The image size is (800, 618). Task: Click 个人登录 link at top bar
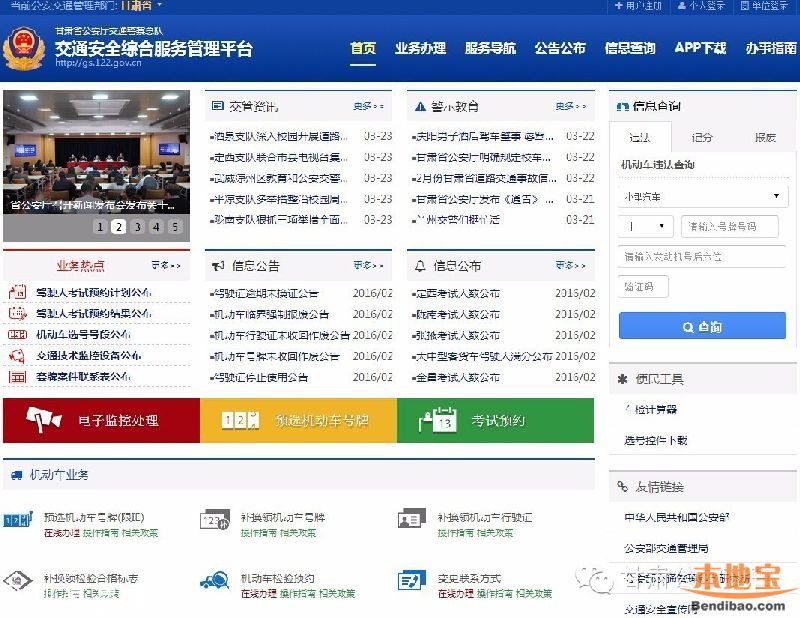point(701,6)
